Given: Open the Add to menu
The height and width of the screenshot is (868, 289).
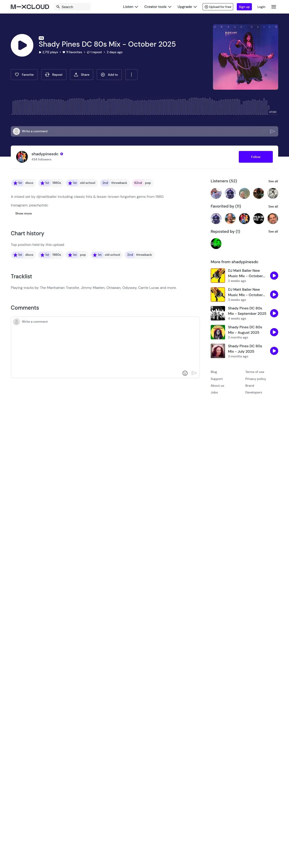Looking at the screenshot, I should 109,74.
